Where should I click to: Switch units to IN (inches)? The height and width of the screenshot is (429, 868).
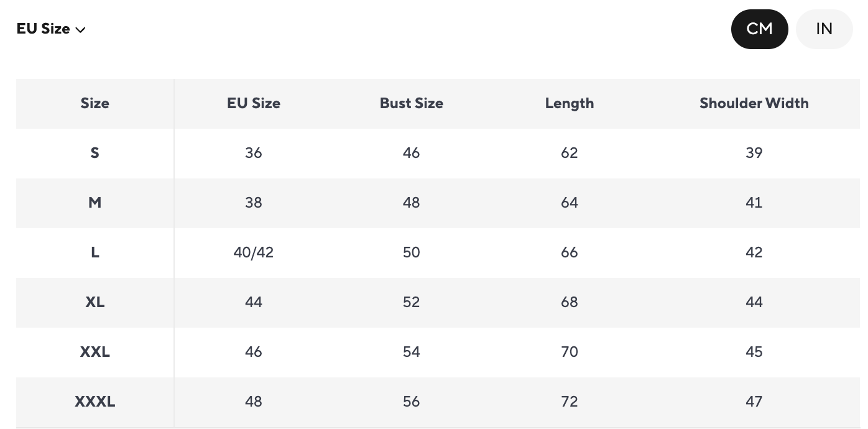coord(824,29)
